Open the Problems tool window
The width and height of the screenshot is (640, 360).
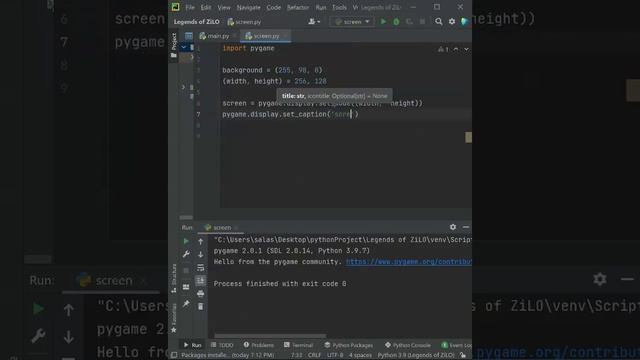coord(259,345)
